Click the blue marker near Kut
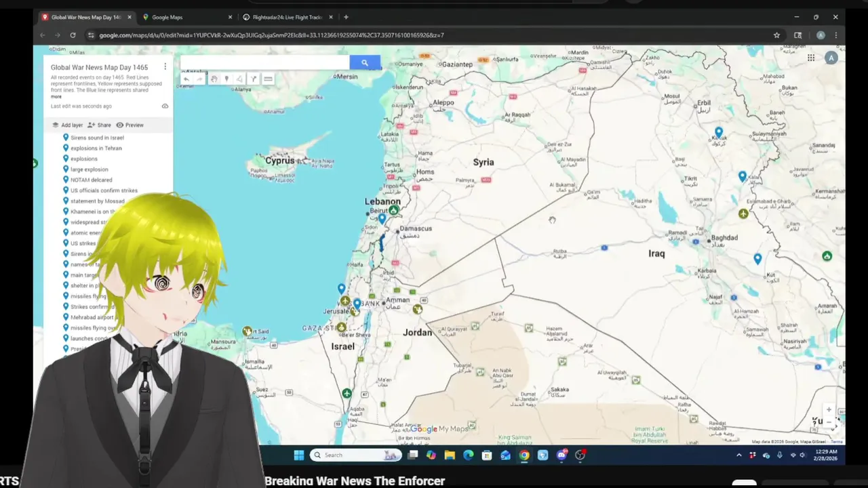This screenshot has height=488, width=868. [757, 258]
